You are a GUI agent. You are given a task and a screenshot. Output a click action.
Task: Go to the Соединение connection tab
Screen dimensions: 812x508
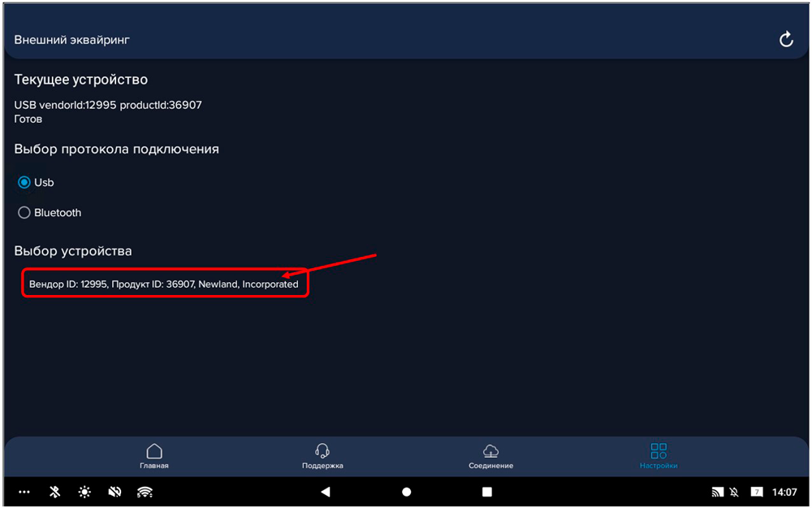coord(490,456)
